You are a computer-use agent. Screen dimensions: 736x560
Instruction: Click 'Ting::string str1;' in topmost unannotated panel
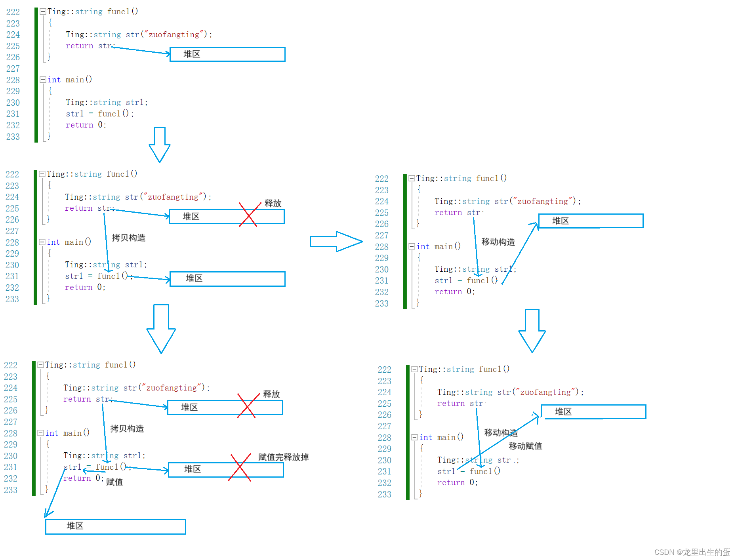[107, 102]
